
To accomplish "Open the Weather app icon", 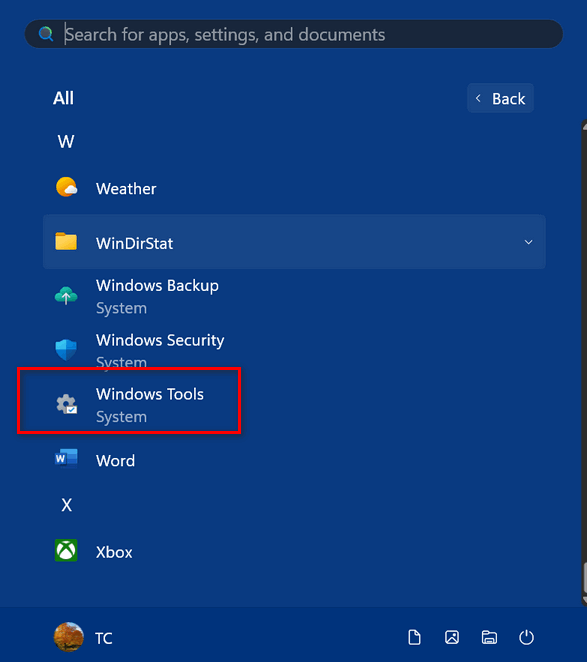I will click(x=66, y=187).
